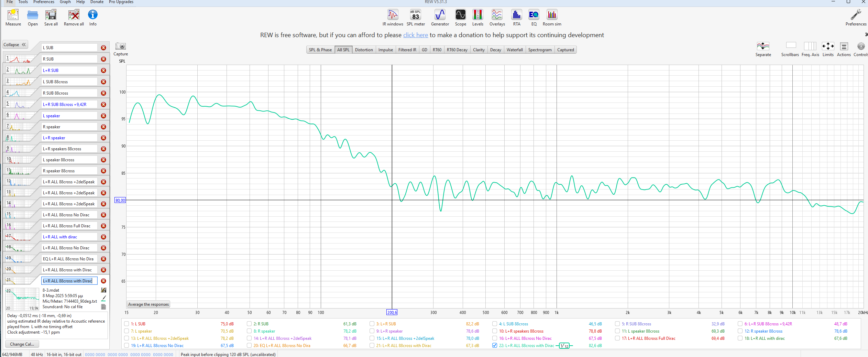
Task: Collapse the measurements side panel
Action: tap(15, 45)
